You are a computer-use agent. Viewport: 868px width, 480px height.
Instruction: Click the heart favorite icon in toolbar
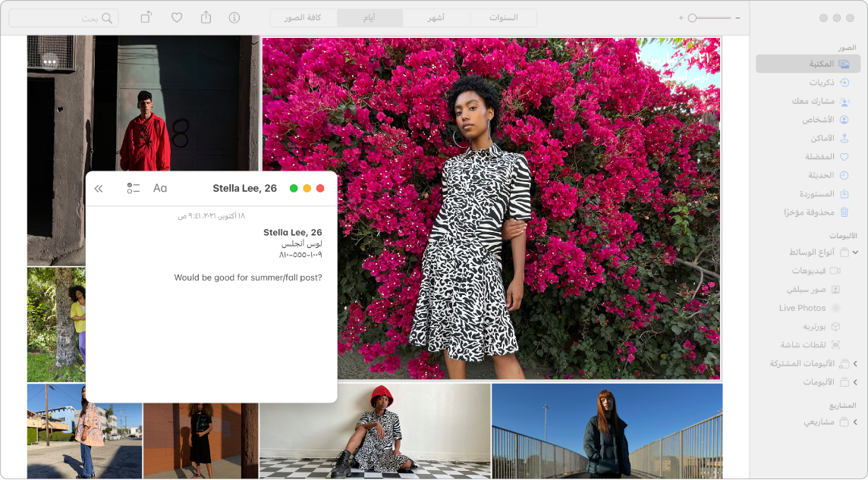coord(177,17)
